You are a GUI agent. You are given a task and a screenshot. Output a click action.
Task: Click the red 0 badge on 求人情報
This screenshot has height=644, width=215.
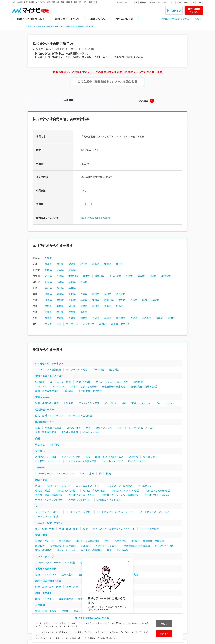[x=152, y=101]
